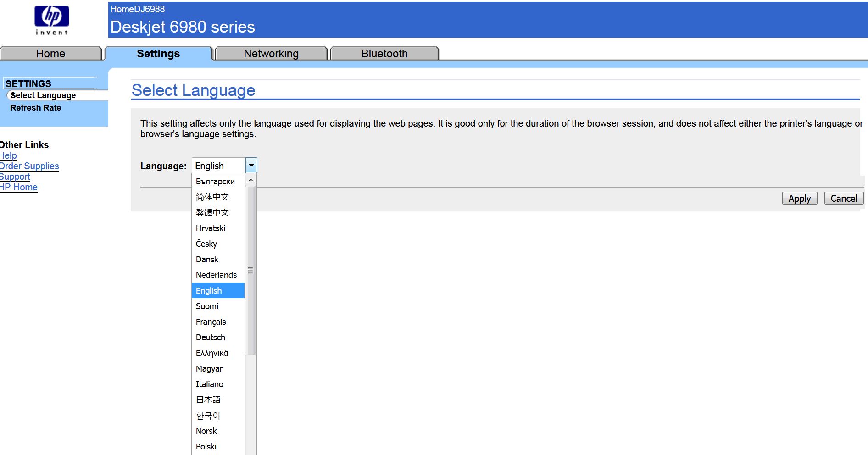868x455 pixels.
Task: Pick Magyar from the language options
Action: pyautogui.click(x=218, y=369)
